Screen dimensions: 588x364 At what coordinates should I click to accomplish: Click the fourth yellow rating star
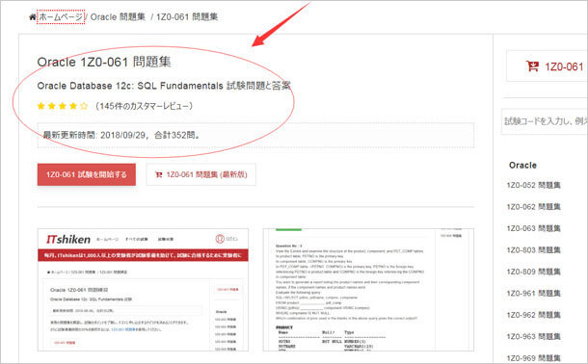(x=73, y=106)
